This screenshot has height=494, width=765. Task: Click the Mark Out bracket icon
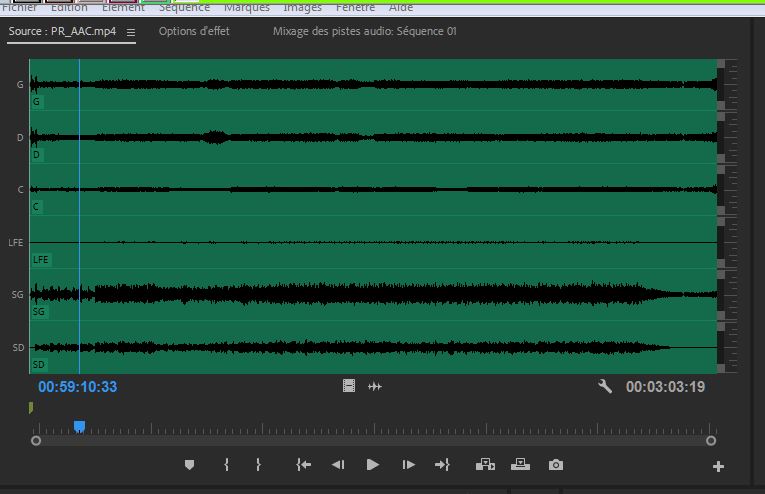[258, 465]
